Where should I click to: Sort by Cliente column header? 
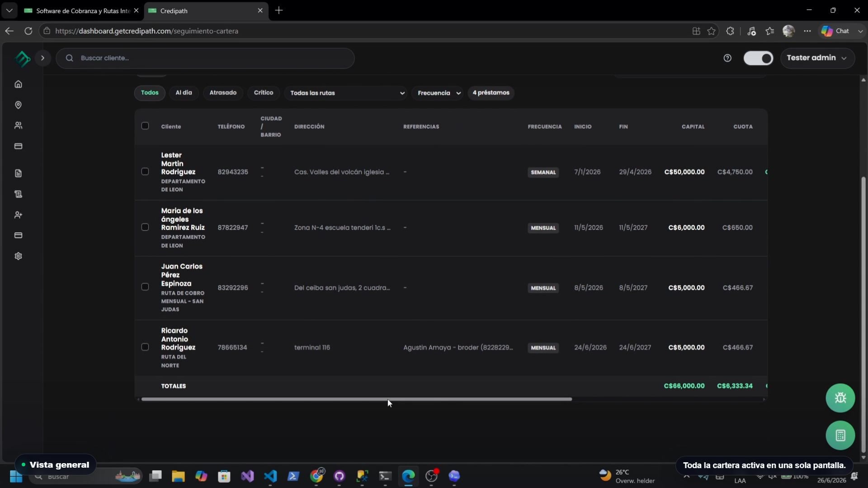click(x=171, y=127)
